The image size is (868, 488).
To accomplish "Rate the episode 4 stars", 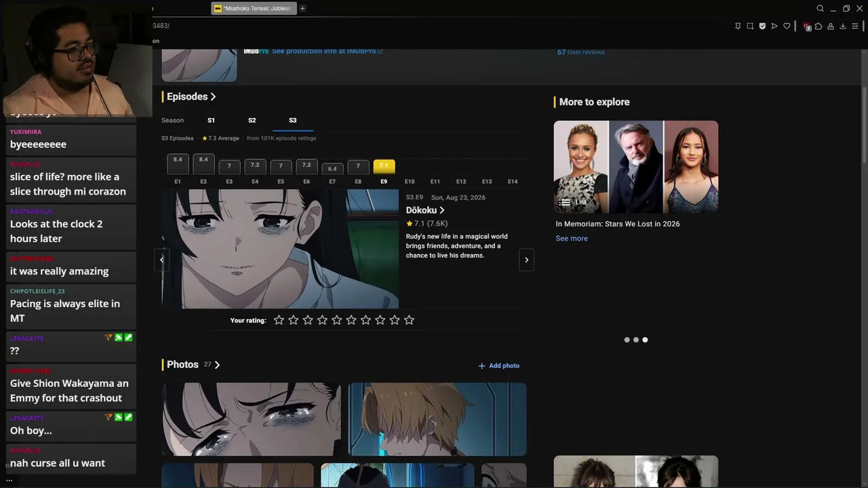I will [322, 320].
